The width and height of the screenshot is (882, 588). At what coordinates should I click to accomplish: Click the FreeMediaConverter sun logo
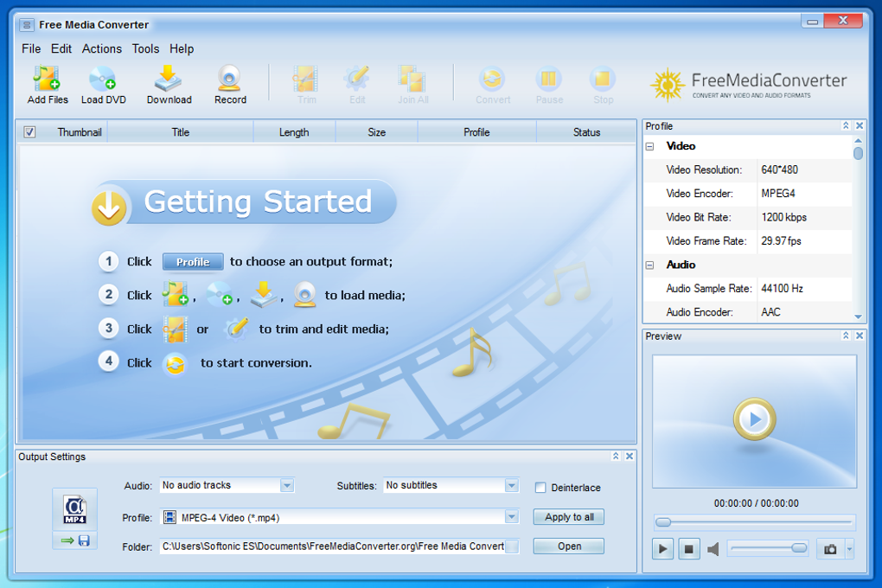point(668,86)
